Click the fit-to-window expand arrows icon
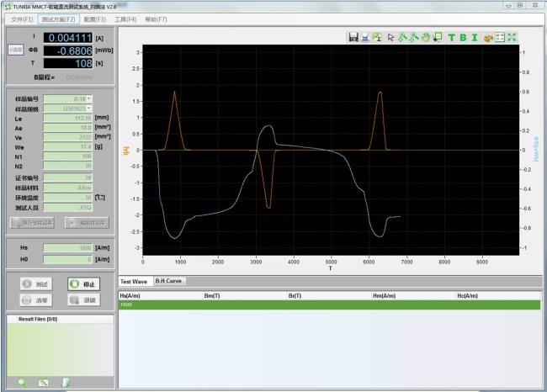 (x=512, y=37)
